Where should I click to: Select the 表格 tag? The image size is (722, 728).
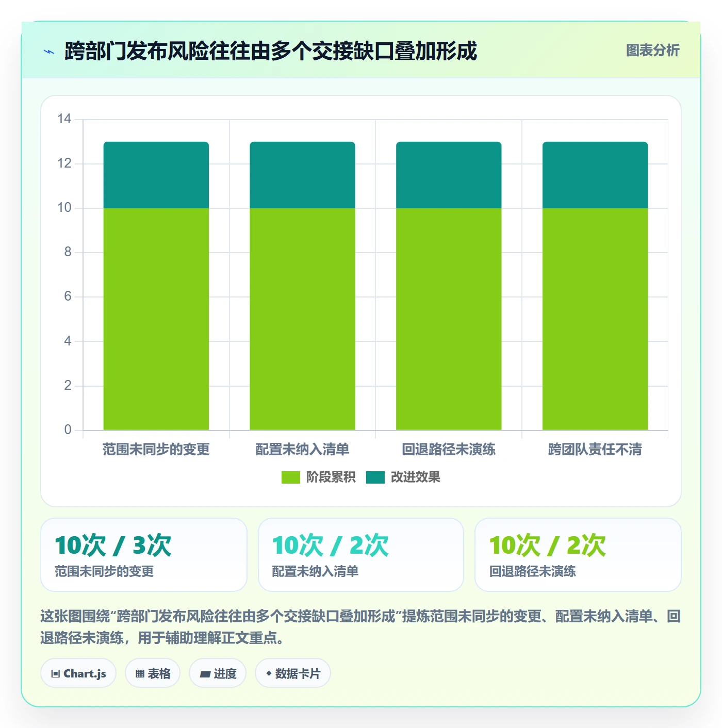153,673
